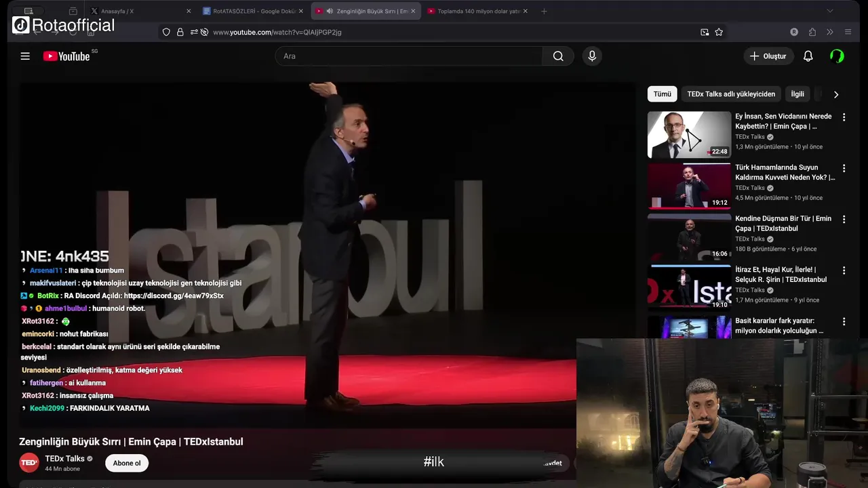This screenshot has width=868, height=488.
Task: Click username makifvuslateri in chat
Action: [53, 283]
